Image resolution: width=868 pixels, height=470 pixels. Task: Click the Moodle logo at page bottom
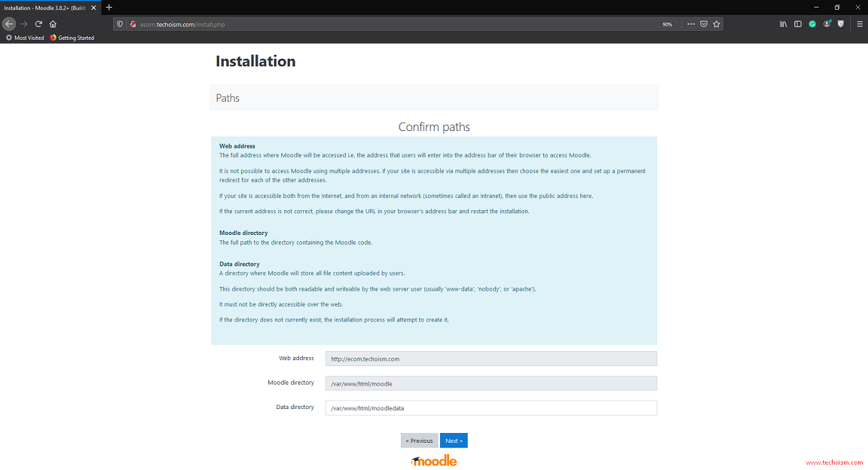tap(434, 461)
